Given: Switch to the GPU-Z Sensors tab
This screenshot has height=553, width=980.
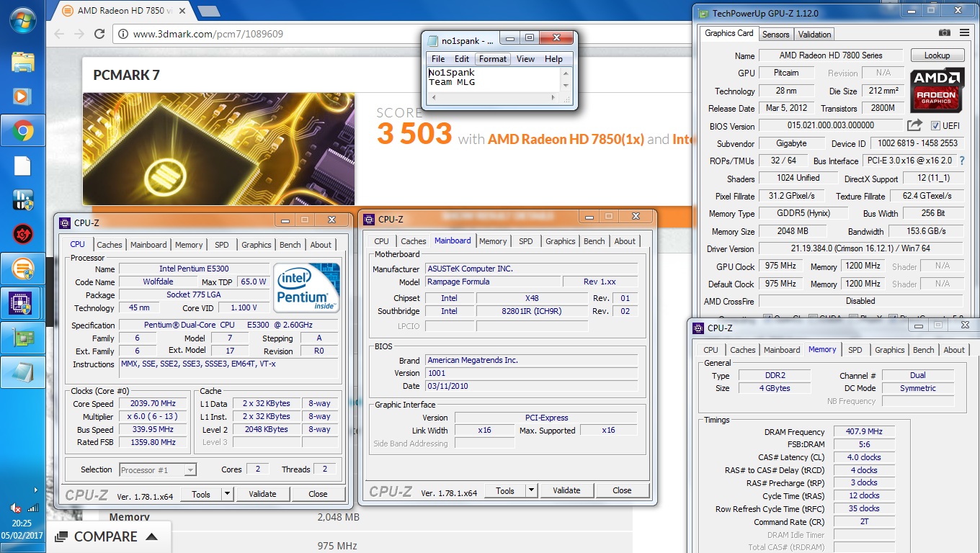Looking at the screenshot, I should point(775,34).
